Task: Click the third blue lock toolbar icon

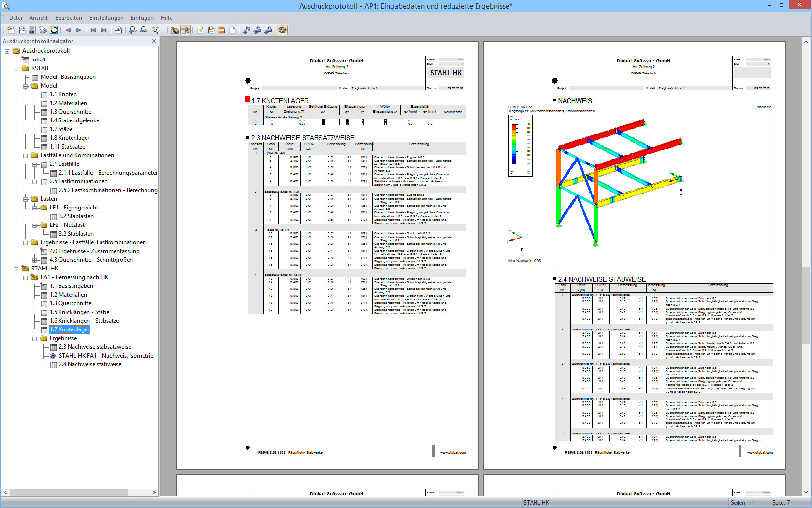Action: pos(268,30)
